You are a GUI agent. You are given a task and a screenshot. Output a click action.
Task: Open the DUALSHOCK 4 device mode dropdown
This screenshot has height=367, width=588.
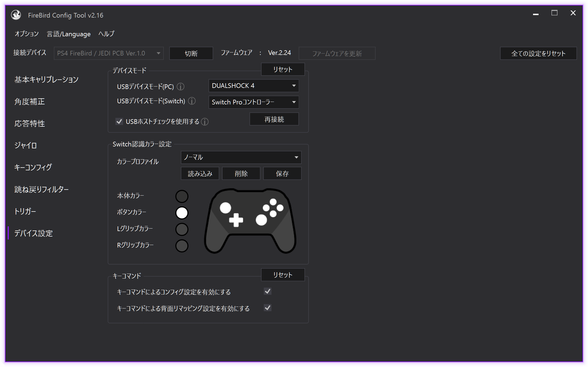[253, 86]
